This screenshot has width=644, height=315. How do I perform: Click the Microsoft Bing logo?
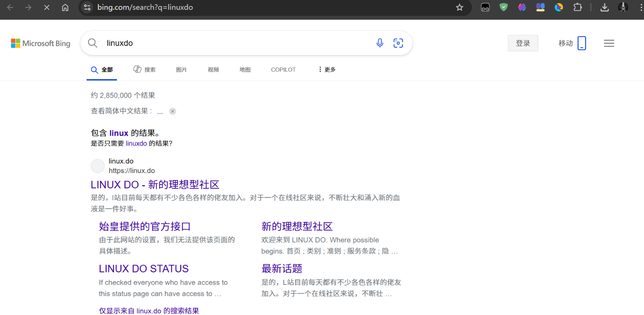(x=41, y=43)
